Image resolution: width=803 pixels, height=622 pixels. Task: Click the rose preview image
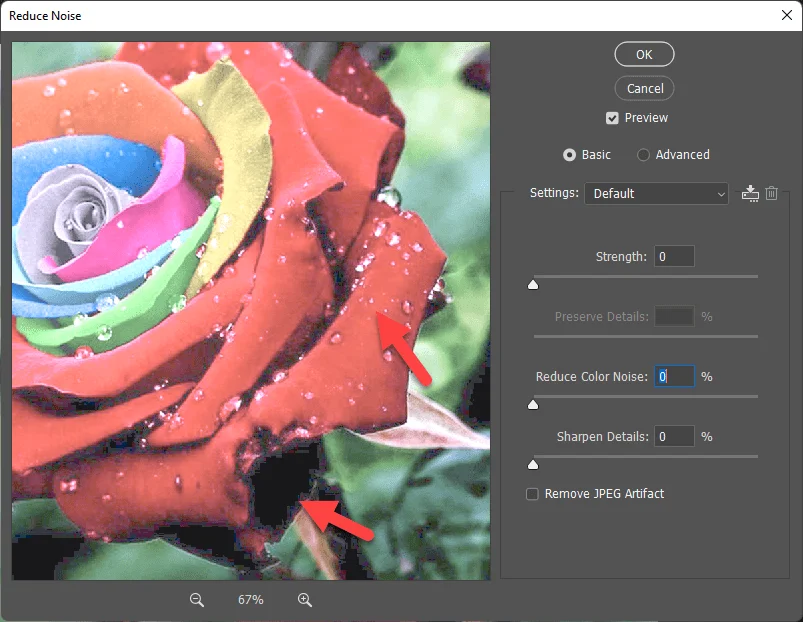[x=251, y=311]
